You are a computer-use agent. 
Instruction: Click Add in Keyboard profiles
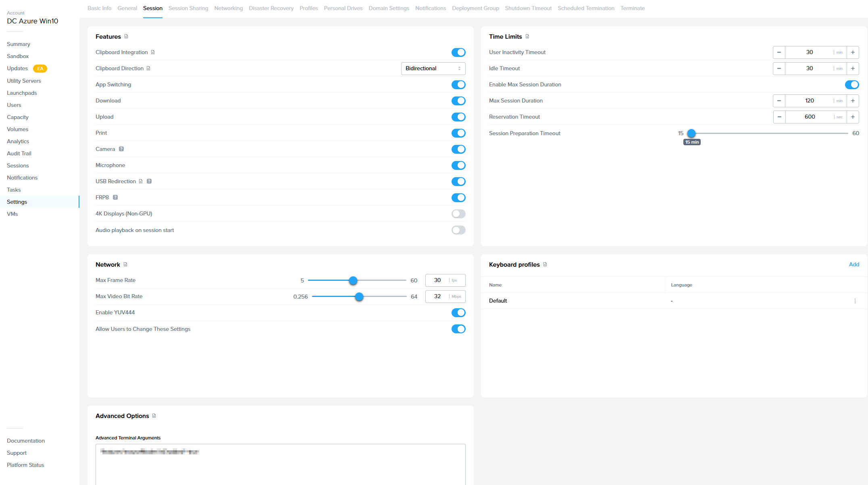(854, 265)
